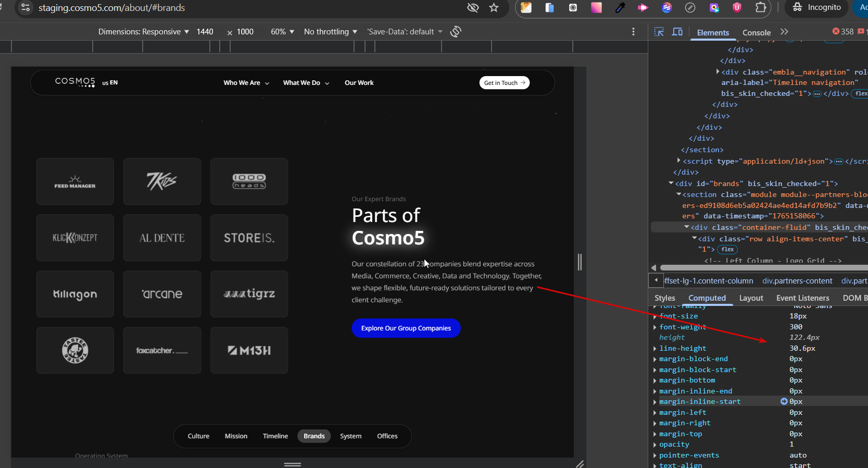Image resolution: width=868 pixels, height=468 pixels.
Task: Toggle the device toolbar icon
Action: 677,32
